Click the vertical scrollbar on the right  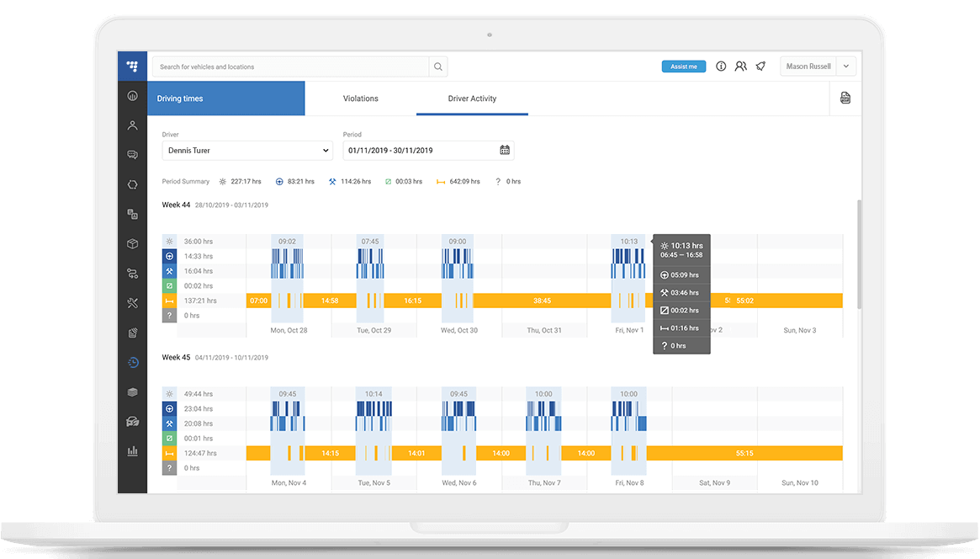coord(858,253)
